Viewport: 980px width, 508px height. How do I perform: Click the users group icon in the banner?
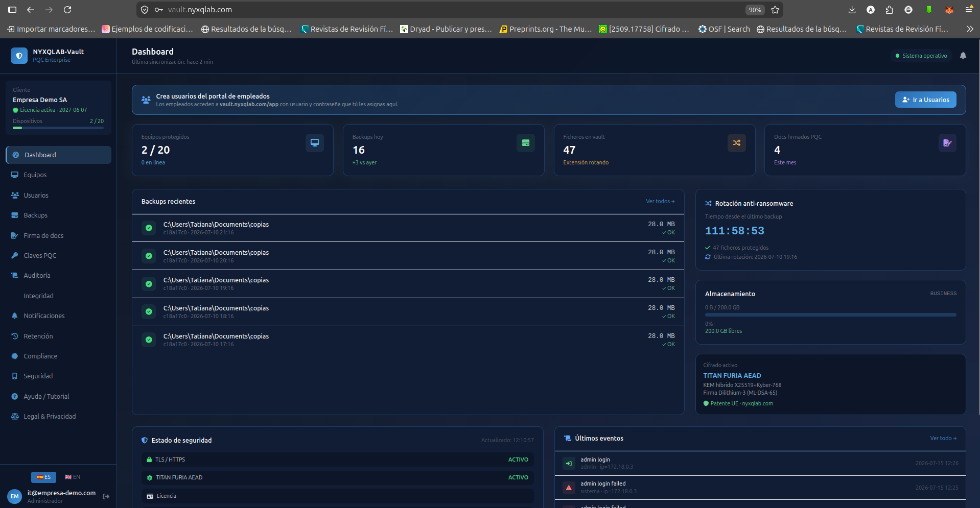(146, 100)
